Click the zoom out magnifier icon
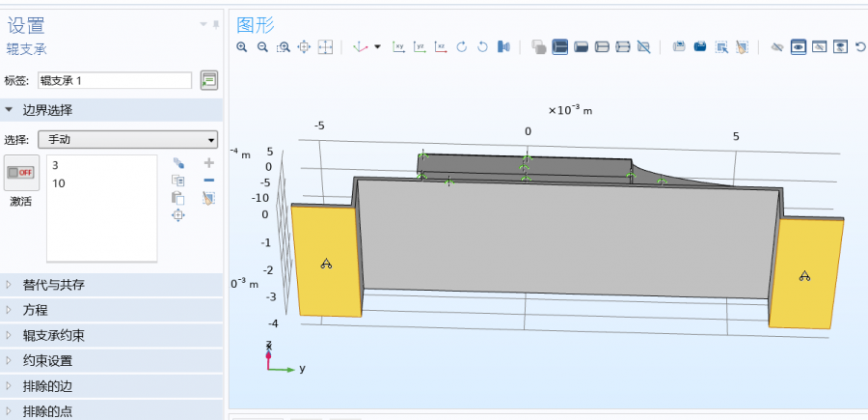The height and width of the screenshot is (420, 868). [x=261, y=46]
